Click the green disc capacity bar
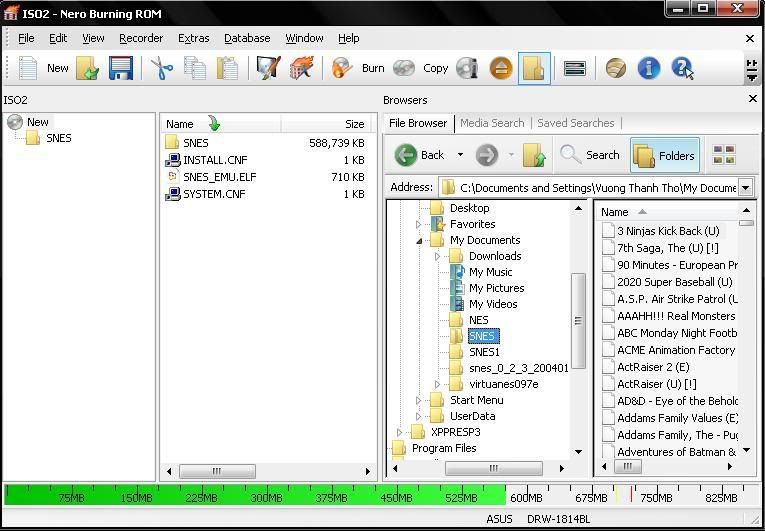Image resolution: width=765 pixels, height=531 pixels. coord(255,495)
